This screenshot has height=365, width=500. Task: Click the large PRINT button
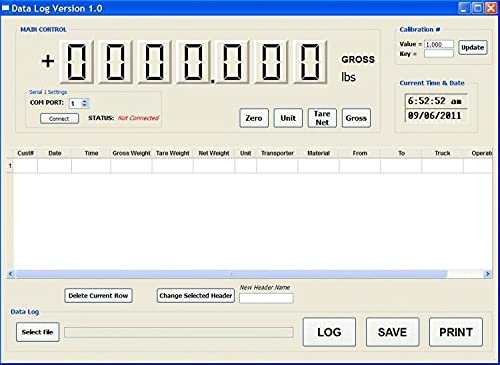pyautogui.click(x=456, y=332)
